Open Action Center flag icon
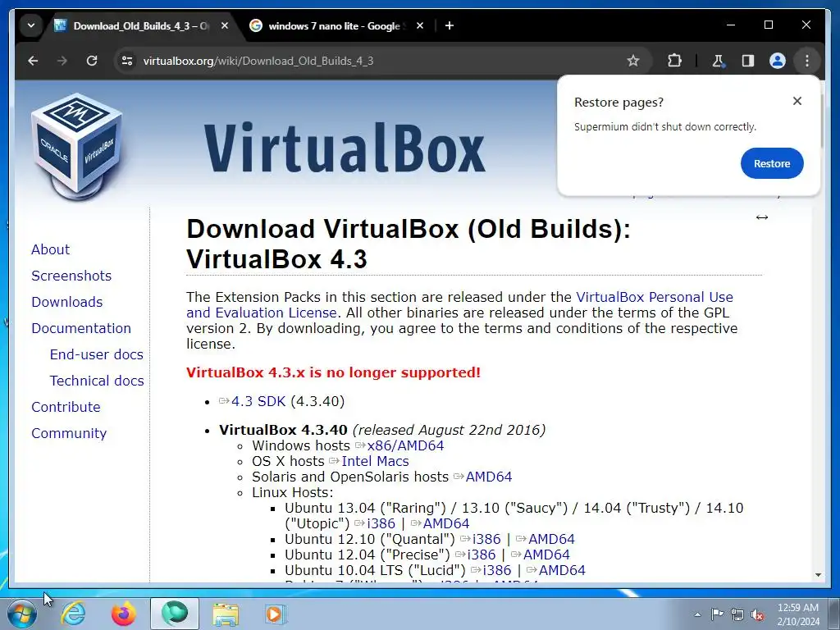The width and height of the screenshot is (840, 630). coord(717,614)
